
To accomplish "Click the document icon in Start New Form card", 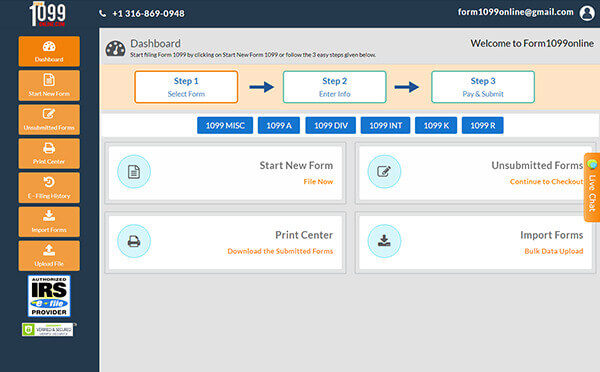I will [134, 171].
